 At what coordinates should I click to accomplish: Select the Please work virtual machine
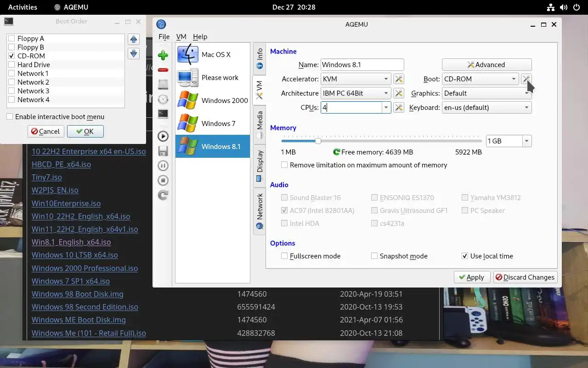[x=213, y=77]
